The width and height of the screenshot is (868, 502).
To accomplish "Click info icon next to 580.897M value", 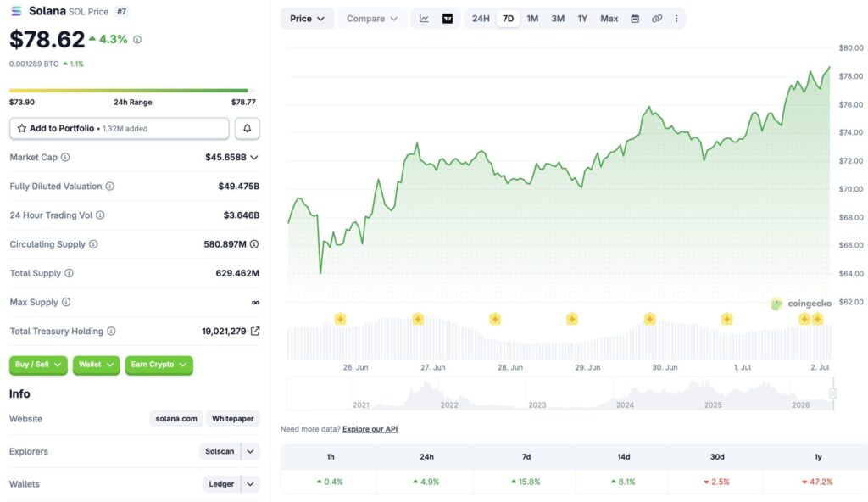I will (254, 244).
